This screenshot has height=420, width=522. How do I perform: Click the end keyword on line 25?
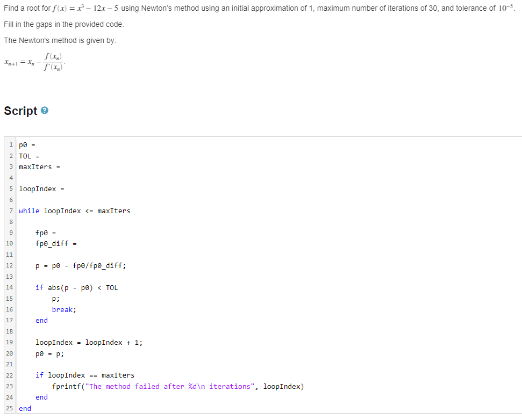pyautogui.click(x=24, y=408)
